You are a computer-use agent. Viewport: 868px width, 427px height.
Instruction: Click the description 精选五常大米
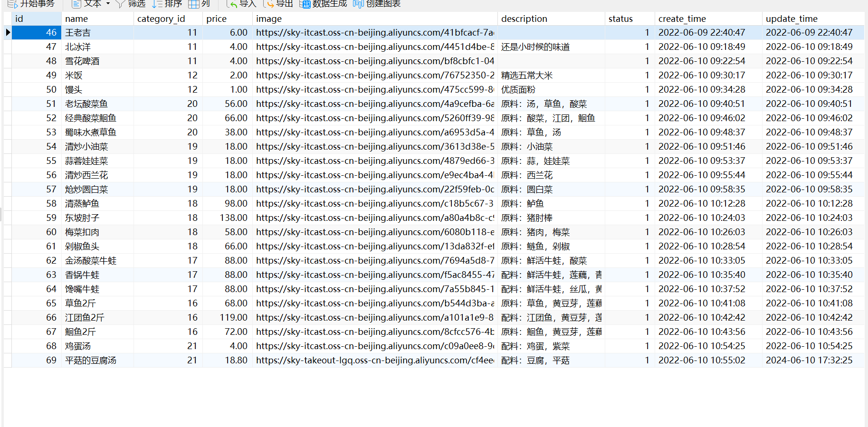pos(551,75)
